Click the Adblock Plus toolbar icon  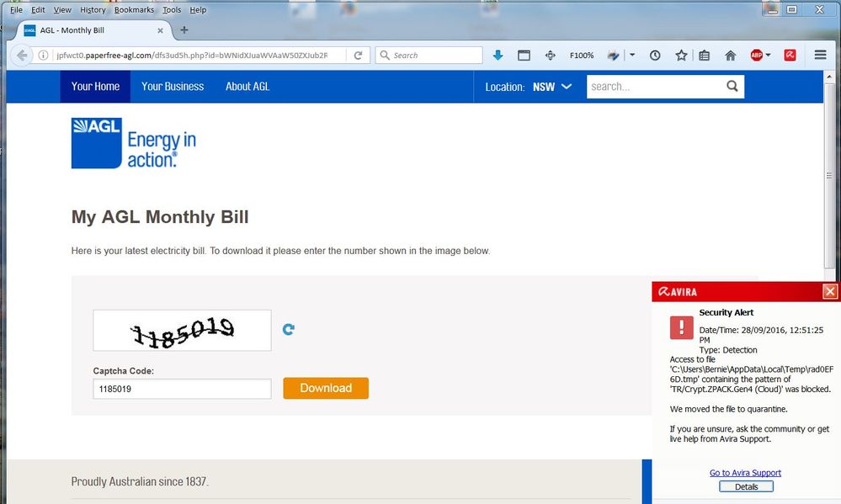point(757,56)
